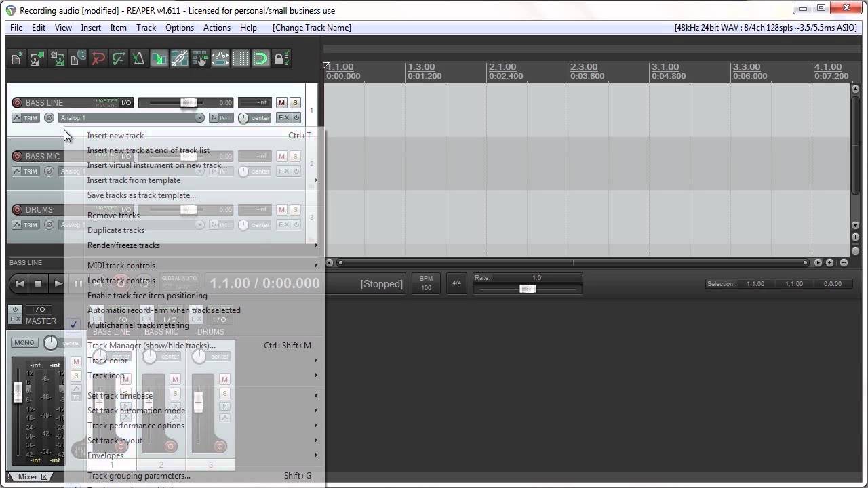This screenshot has width=868, height=488.
Task: Click the New Project toolbar icon
Action: click(x=17, y=59)
